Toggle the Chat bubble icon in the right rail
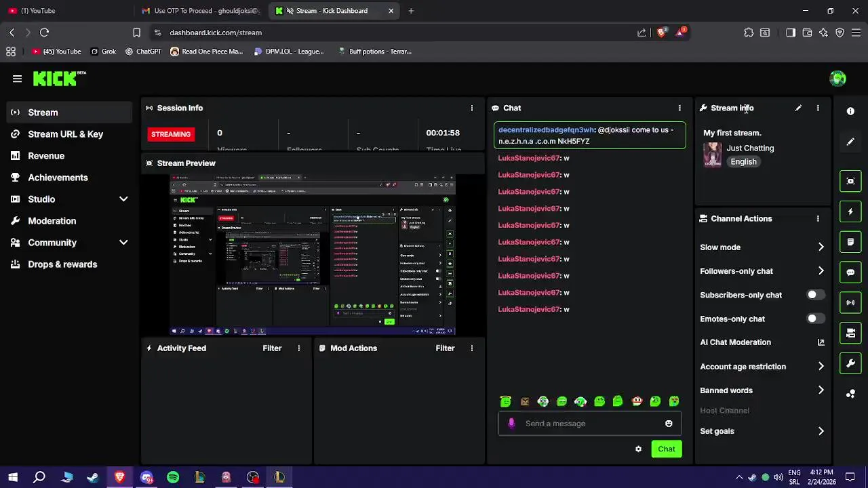 click(850, 272)
